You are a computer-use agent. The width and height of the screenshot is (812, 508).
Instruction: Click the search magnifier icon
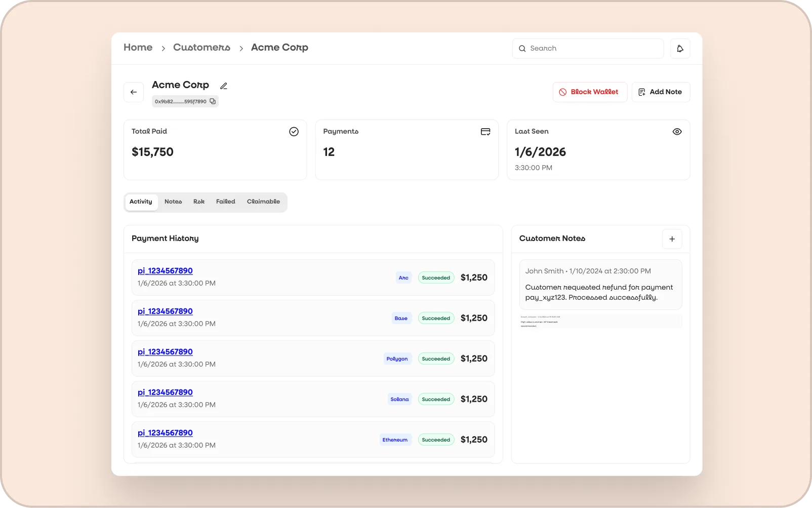coord(522,49)
